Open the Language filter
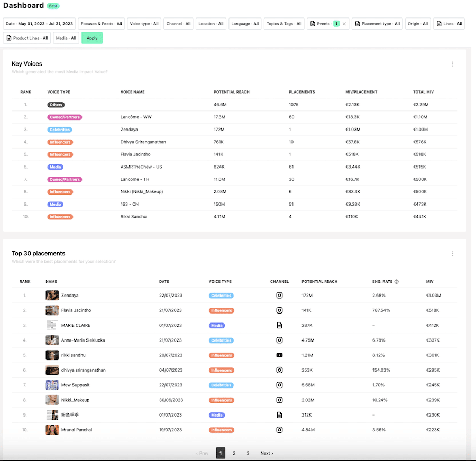This screenshot has width=476, height=461. [x=245, y=24]
